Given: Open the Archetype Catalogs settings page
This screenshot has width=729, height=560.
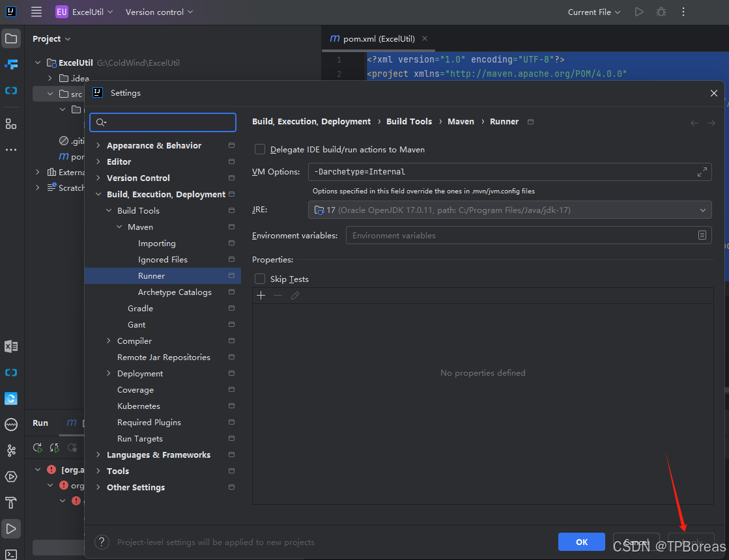Looking at the screenshot, I should click(175, 292).
